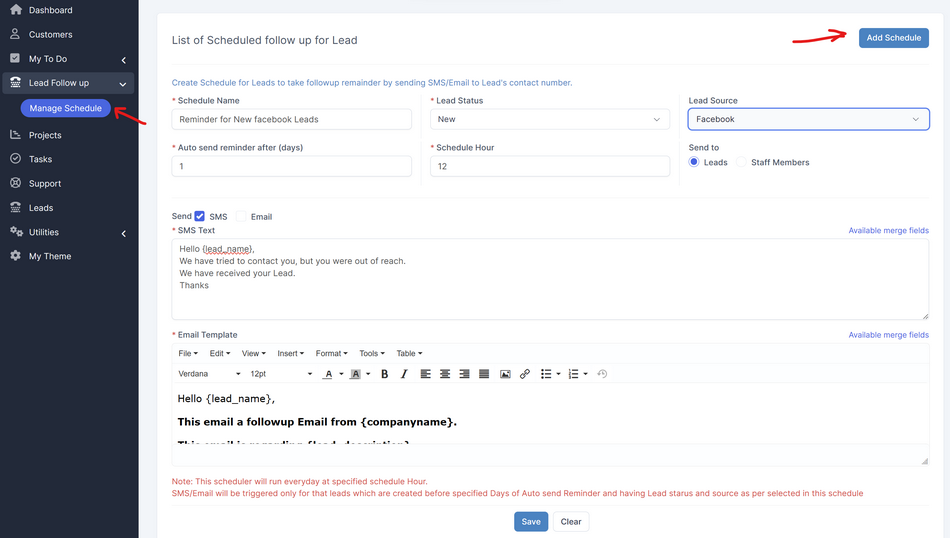Insert a link into the email template
Screen dimensions: 950x538
pos(525,374)
